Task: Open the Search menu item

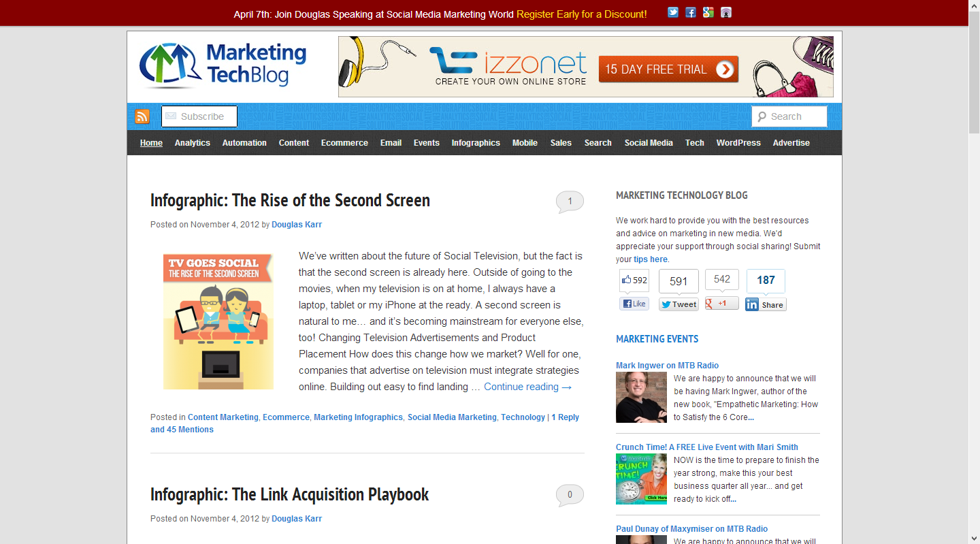Action: 598,143
